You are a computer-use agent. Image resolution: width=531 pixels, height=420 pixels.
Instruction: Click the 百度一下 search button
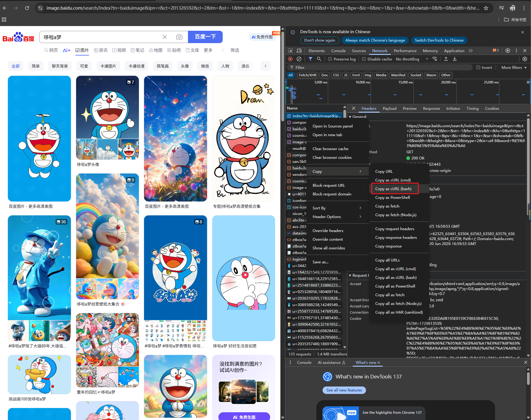point(205,37)
